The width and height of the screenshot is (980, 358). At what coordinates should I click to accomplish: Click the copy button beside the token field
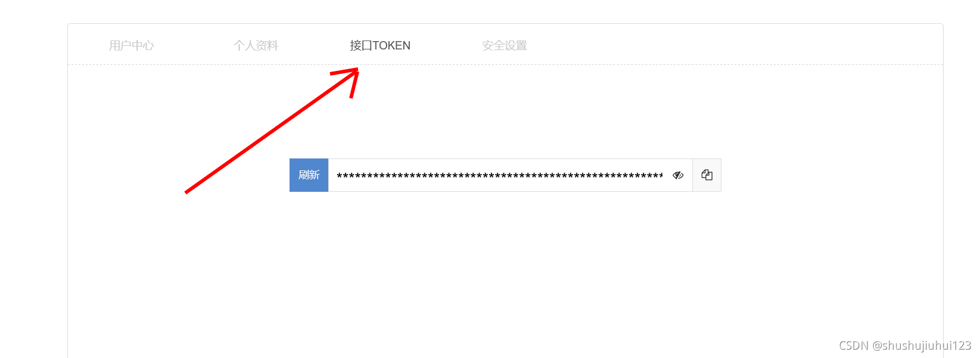pos(707,175)
